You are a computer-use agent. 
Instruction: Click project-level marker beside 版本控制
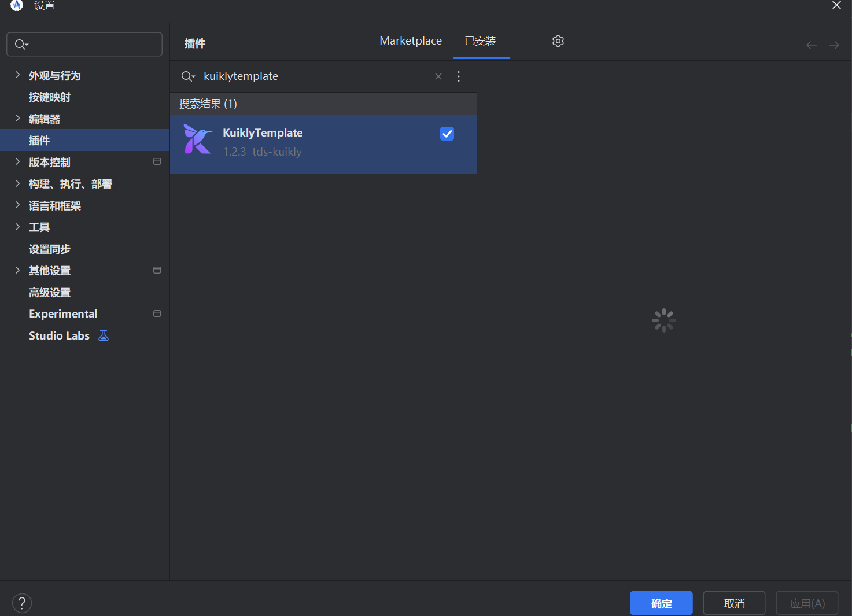click(x=157, y=161)
